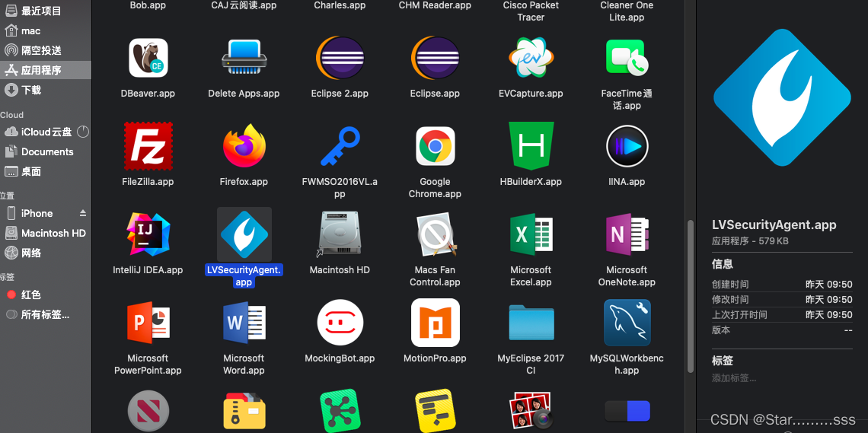Click the IINA.app icon
This screenshot has height=433, width=868.
627,146
